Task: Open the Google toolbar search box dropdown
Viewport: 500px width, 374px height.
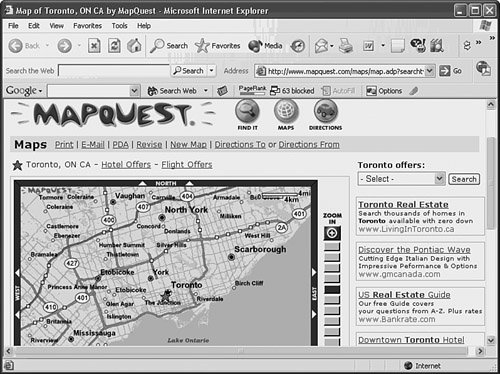Action: point(134,91)
